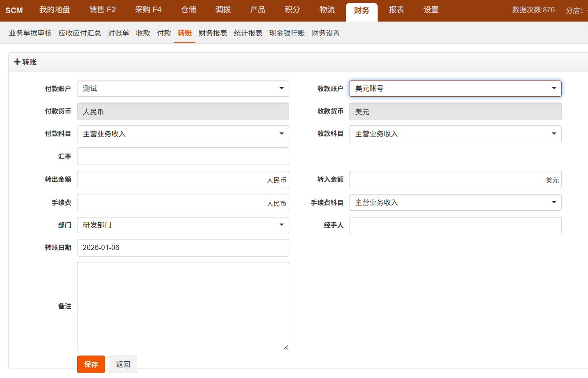Click the 汇率 input field
The image size is (588, 378).
click(183, 156)
